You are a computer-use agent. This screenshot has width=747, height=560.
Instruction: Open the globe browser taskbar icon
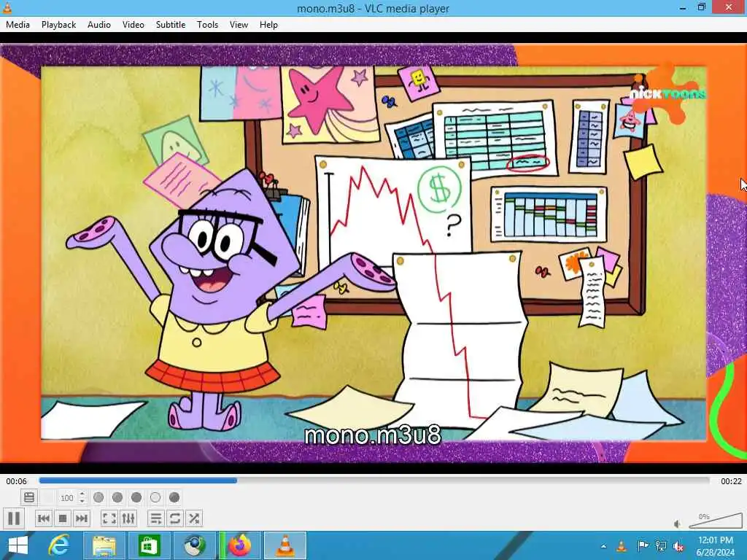[194, 545]
